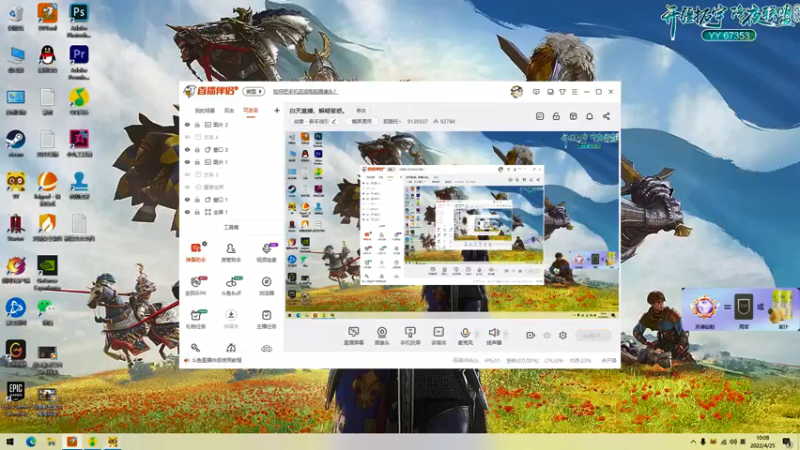Add 摄像头 camera source
The width and height of the screenshot is (800, 450).
(382, 336)
